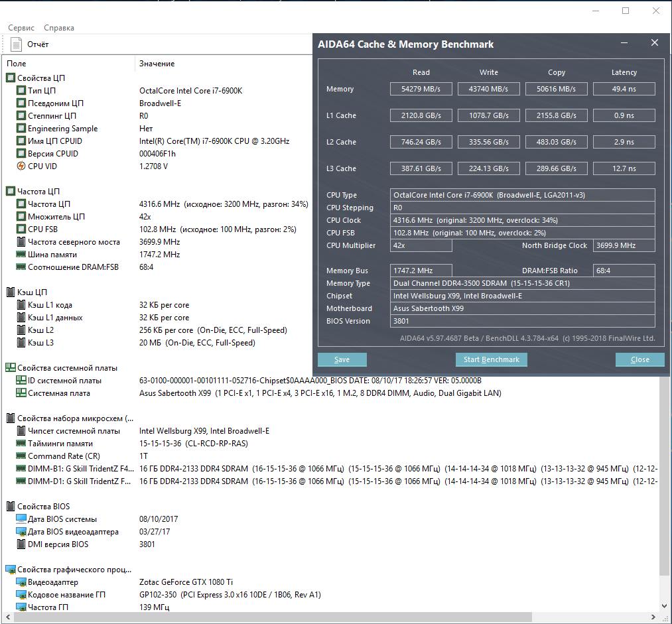Click the vertical scrollbar down arrow
This screenshot has height=624, width=672.
(664, 606)
